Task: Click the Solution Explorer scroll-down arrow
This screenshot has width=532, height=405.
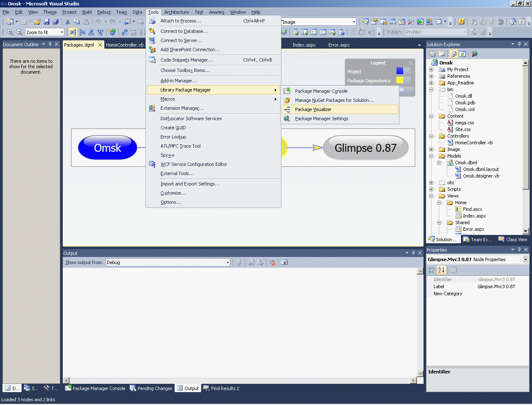Action: click(x=525, y=231)
